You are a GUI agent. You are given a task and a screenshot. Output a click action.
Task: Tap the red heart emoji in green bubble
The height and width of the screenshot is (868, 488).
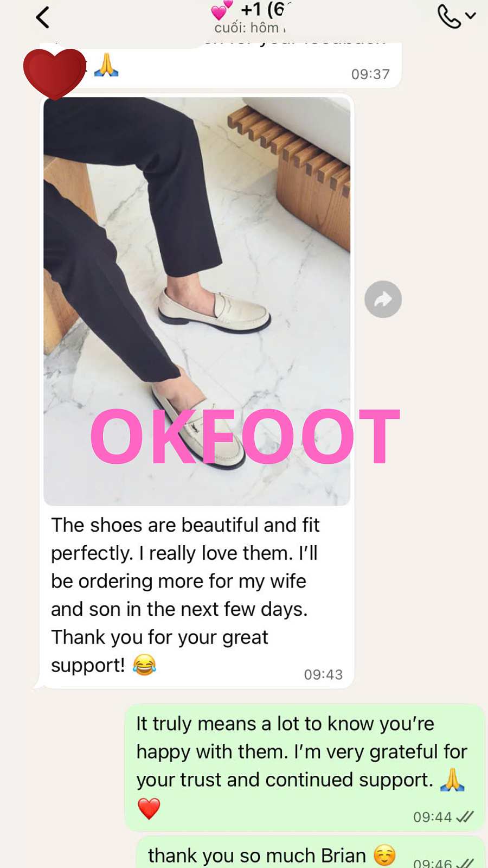tap(149, 808)
